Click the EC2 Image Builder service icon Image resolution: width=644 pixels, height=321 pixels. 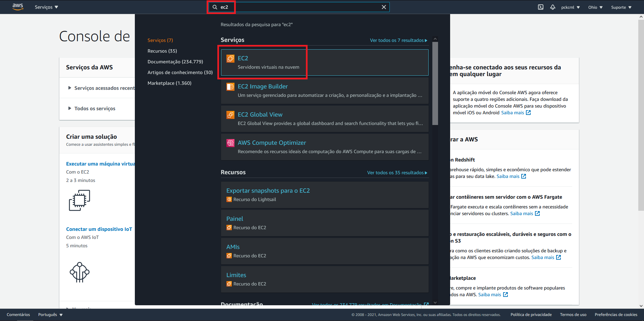[x=230, y=86]
